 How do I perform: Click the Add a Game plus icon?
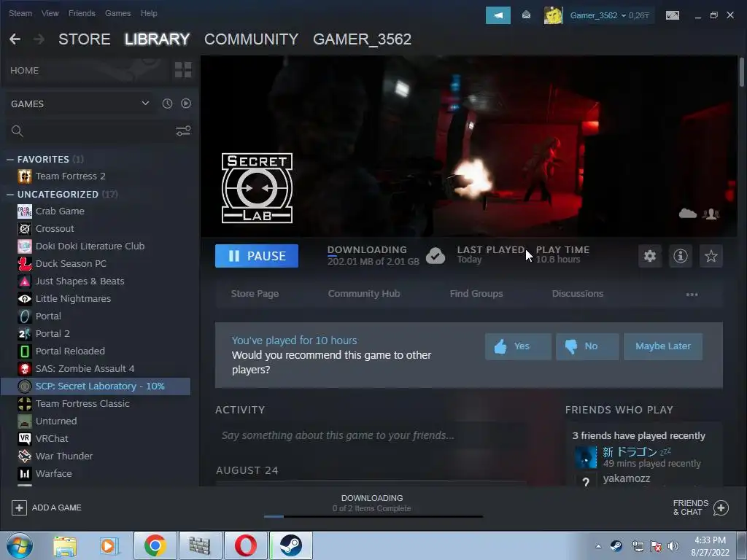click(x=19, y=507)
